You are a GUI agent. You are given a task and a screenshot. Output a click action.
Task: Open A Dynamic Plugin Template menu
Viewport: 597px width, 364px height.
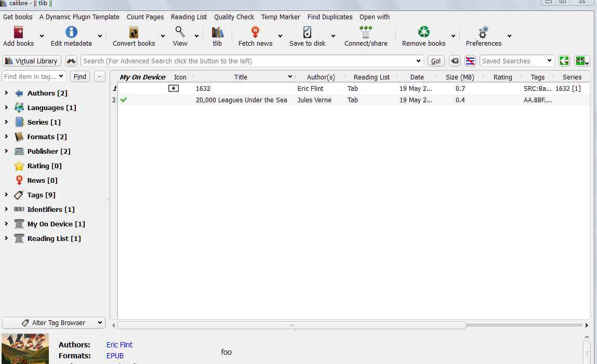(x=79, y=17)
